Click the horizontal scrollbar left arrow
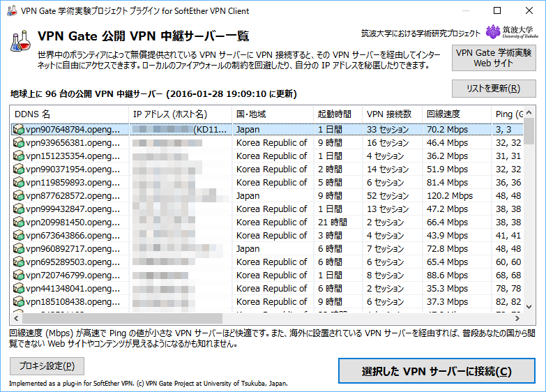 [x=16, y=318]
